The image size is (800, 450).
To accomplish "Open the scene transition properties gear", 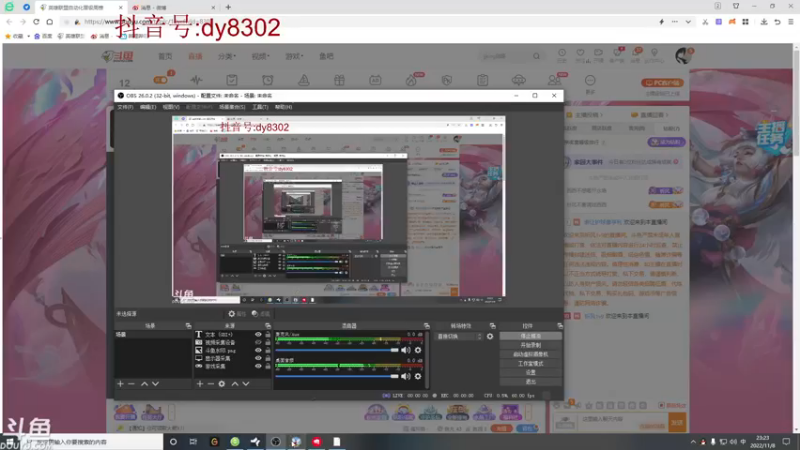I will tap(490, 336).
